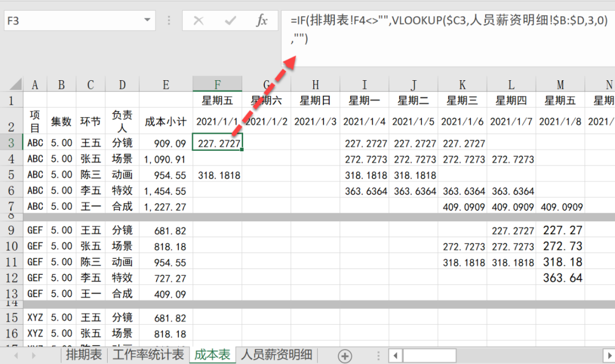This screenshot has width=615, height=364.
Task: Select column D header
Action: [122, 85]
